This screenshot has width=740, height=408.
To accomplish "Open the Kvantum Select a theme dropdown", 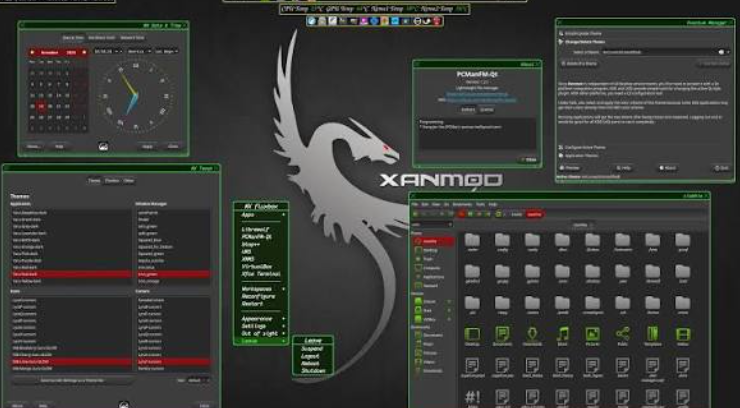I will (x=663, y=52).
